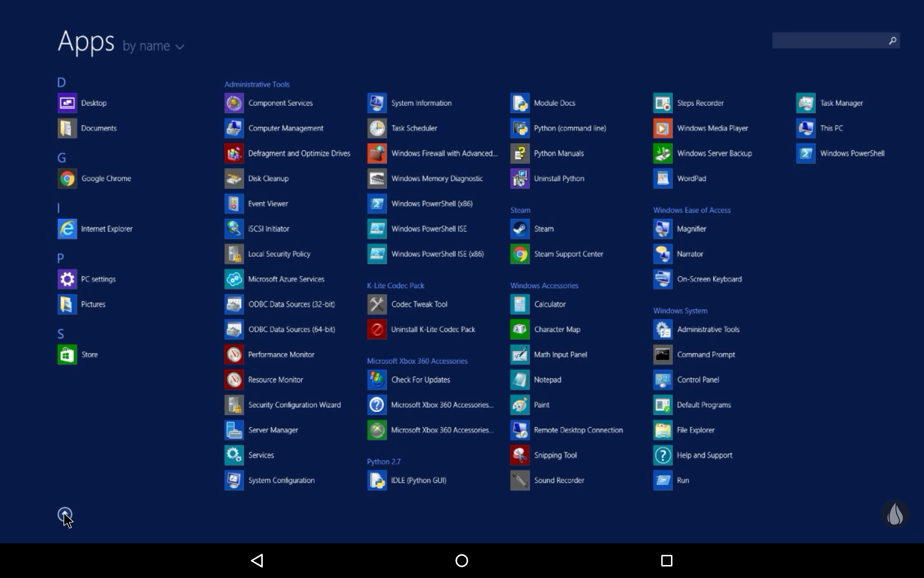Open the PC settings gear icon
924x578 pixels.
(x=67, y=279)
